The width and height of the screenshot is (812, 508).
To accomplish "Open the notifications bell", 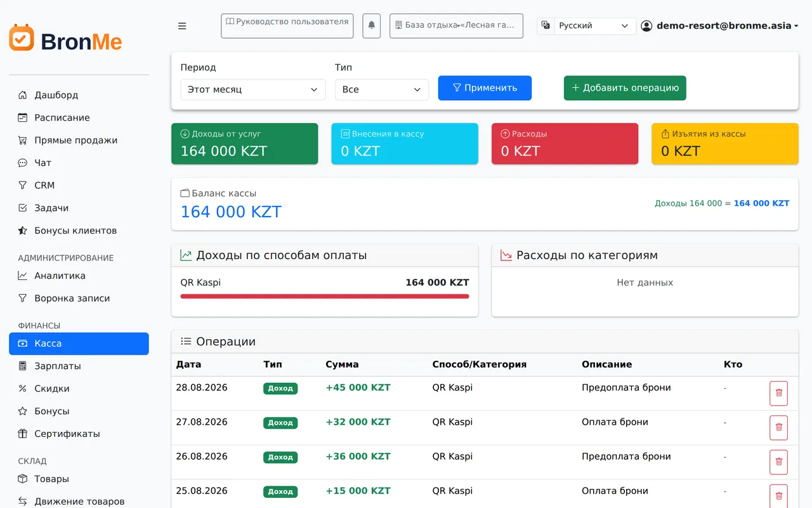I will point(372,26).
